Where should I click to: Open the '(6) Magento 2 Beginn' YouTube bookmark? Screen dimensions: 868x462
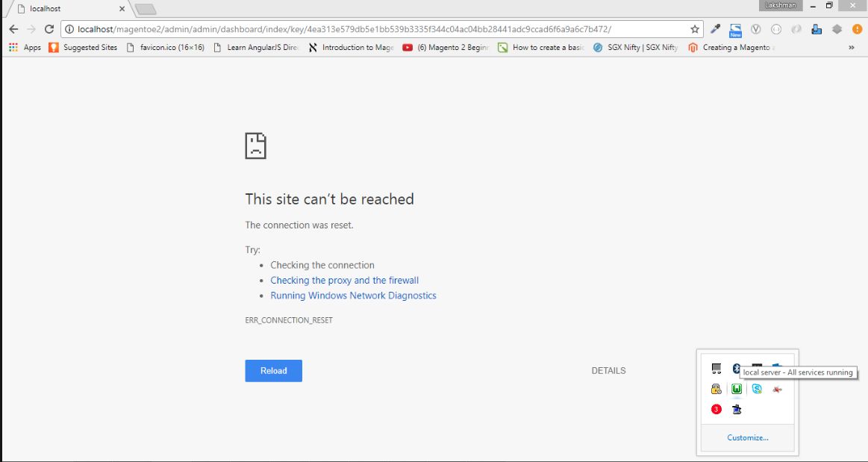446,48
